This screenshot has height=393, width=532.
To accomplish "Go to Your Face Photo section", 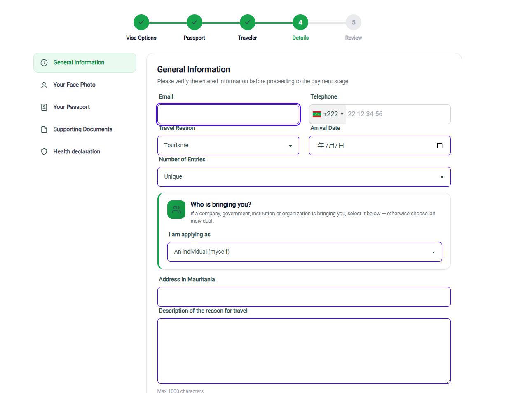I will 85,85.
